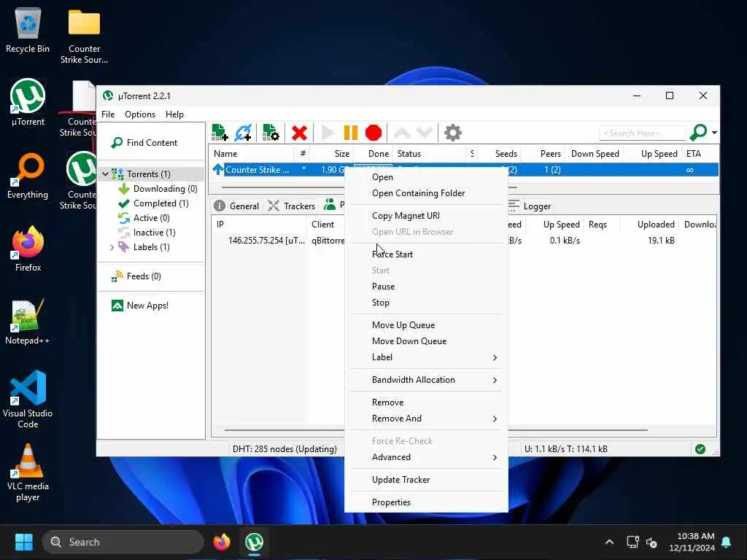
Task: Click the Firefox taskbar icon
Action: (222, 542)
